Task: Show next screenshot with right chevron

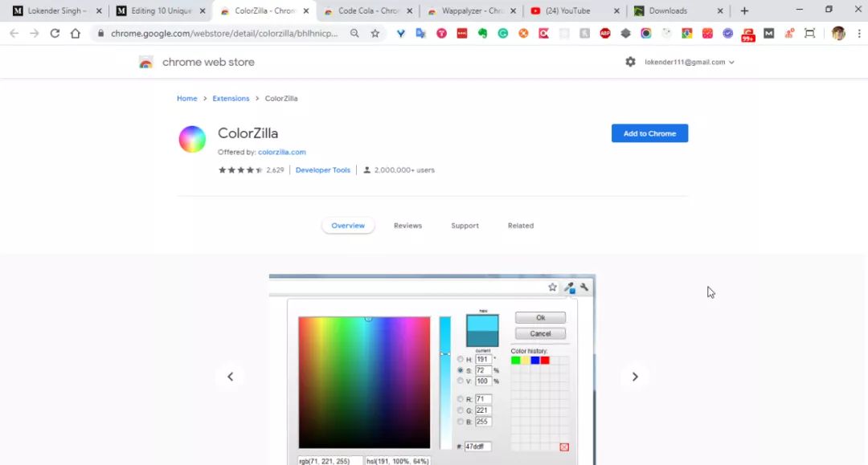Action: 635,377
